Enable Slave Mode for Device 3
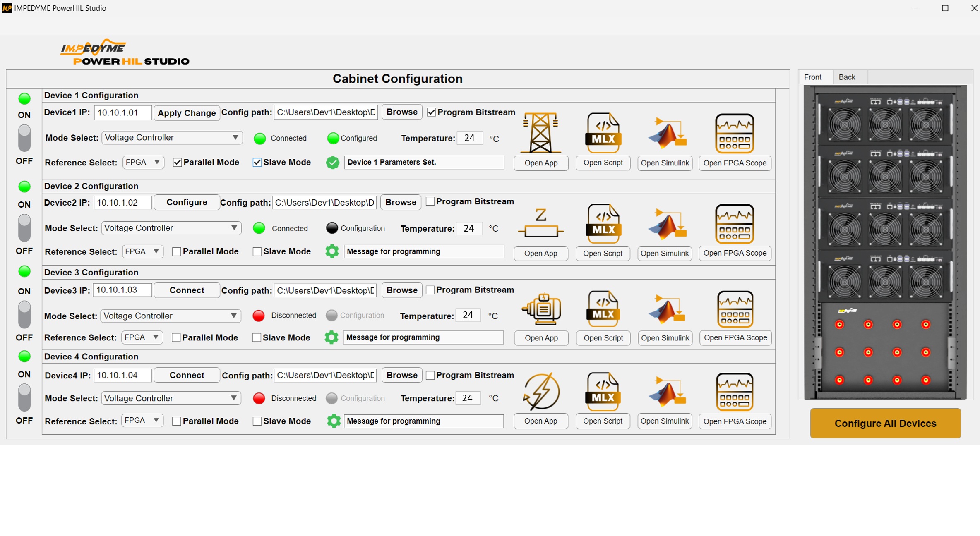This screenshot has width=980, height=536. (257, 337)
